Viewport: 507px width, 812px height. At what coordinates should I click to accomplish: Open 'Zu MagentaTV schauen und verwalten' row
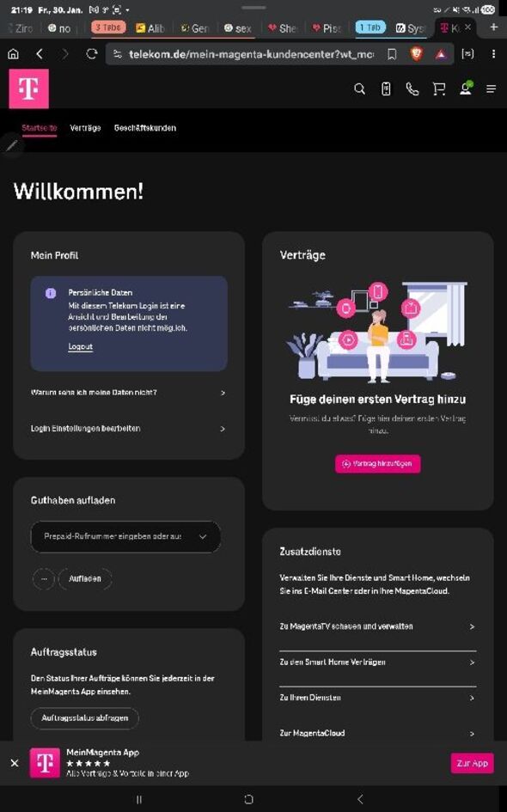point(377,626)
